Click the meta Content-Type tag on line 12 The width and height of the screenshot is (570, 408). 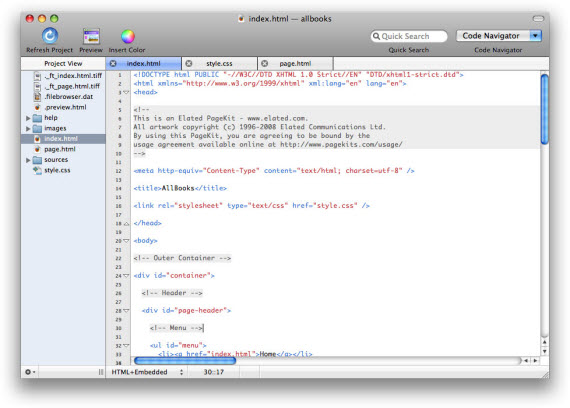point(274,171)
